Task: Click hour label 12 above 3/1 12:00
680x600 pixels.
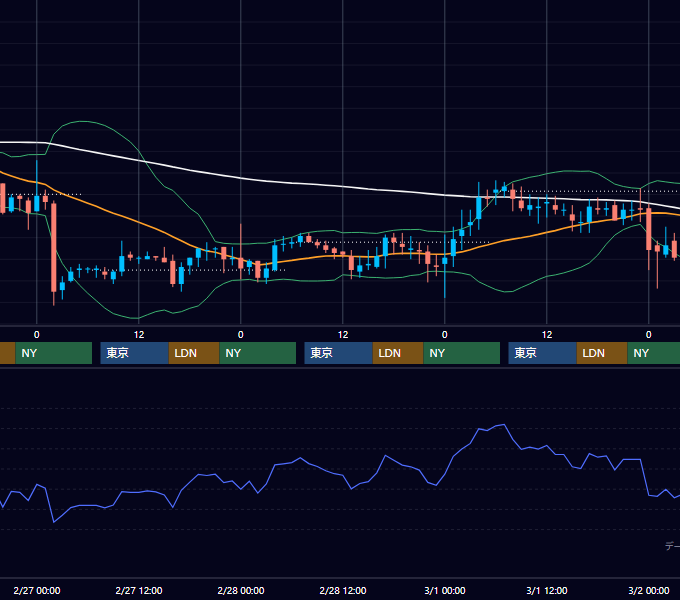Action: coord(547,335)
